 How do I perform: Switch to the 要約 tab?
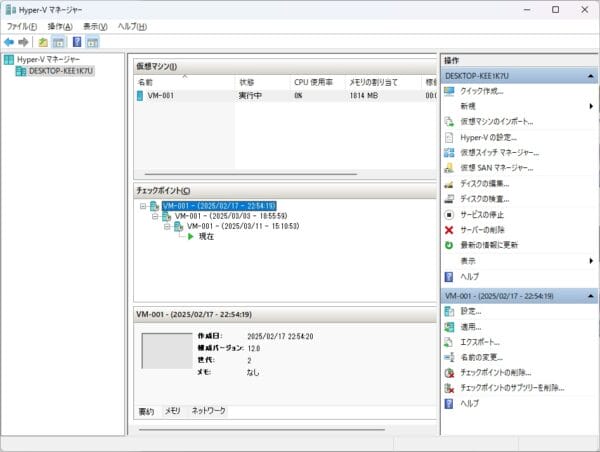[x=146, y=411]
